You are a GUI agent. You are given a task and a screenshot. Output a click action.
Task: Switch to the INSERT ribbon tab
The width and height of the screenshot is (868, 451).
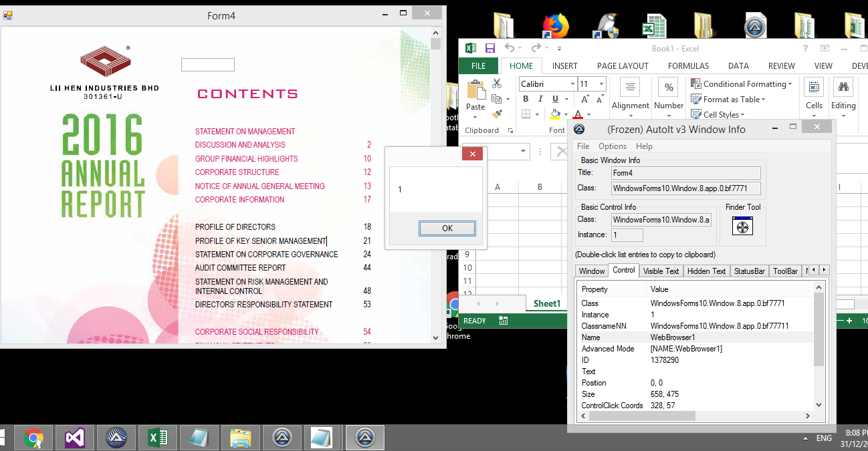click(x=565, y=66)
